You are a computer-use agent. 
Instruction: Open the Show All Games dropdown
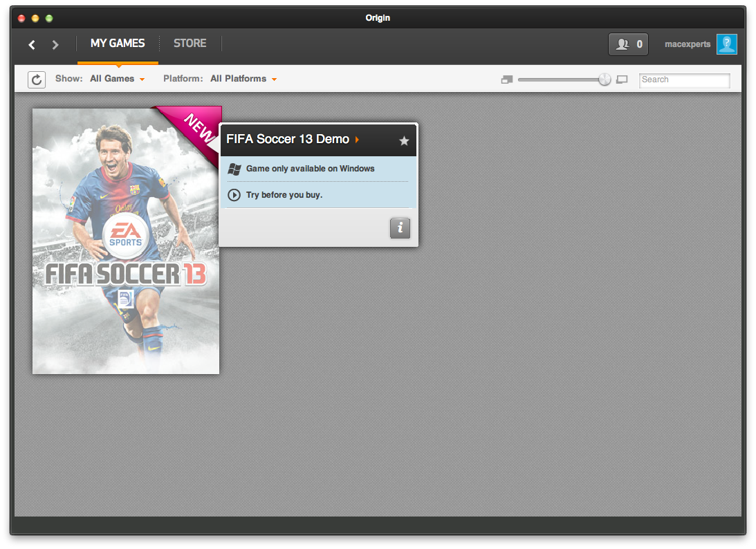coord(117,79)
